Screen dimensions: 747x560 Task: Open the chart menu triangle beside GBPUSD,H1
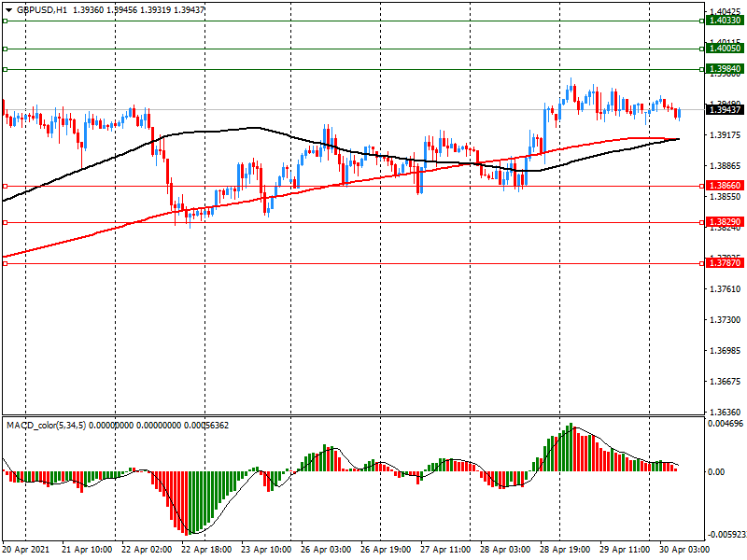(7, 9)
